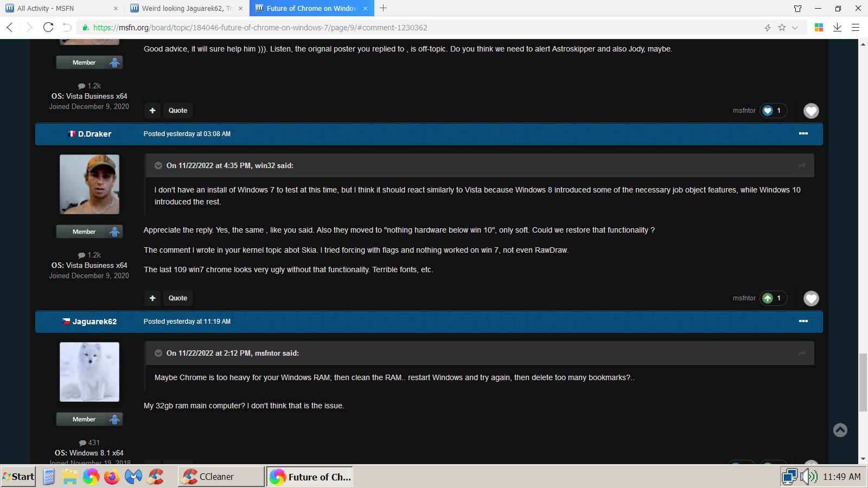Click MultiQuote plus on the Astroskipper post
Image resolution: width=868 pixels, height=488 pixels.
point(152,111)
